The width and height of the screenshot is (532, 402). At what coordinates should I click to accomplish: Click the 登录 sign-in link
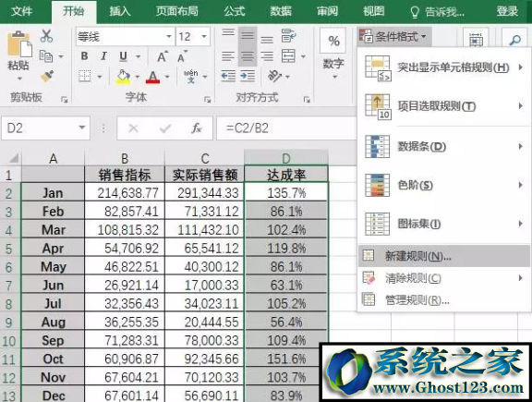[507, 11]
